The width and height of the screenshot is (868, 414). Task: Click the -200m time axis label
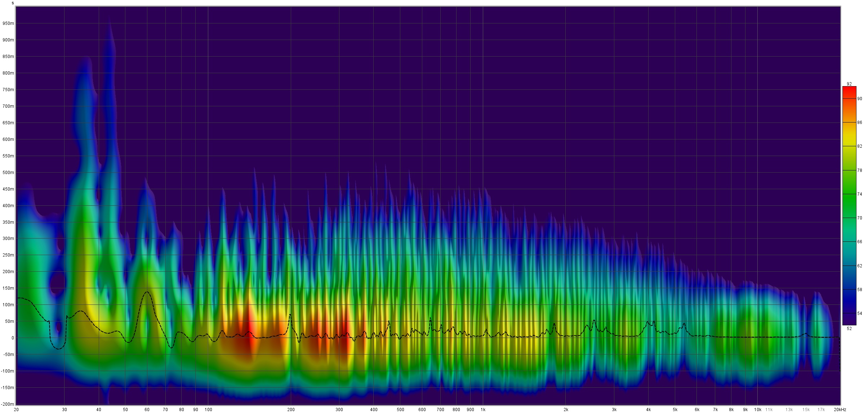coord(7,404)
